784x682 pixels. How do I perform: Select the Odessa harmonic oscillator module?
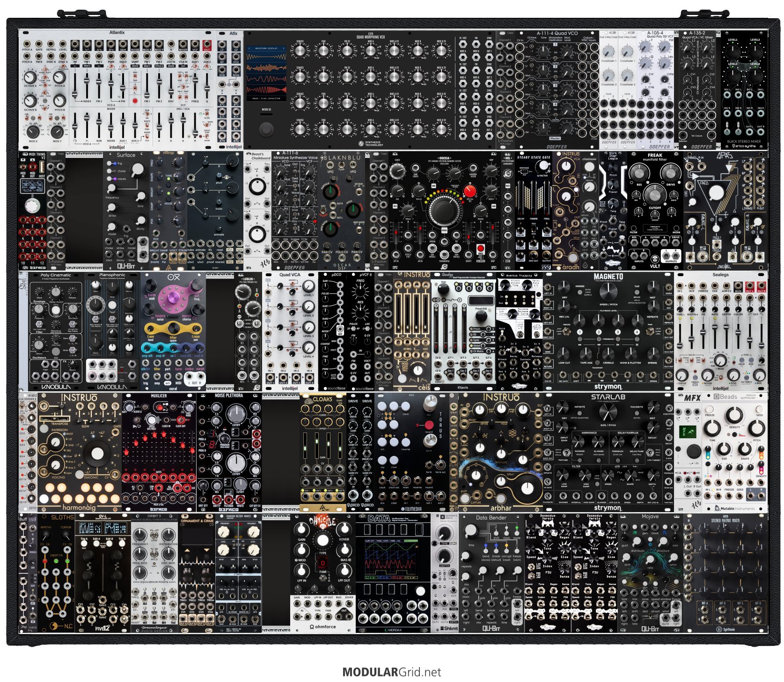point(445,210)
